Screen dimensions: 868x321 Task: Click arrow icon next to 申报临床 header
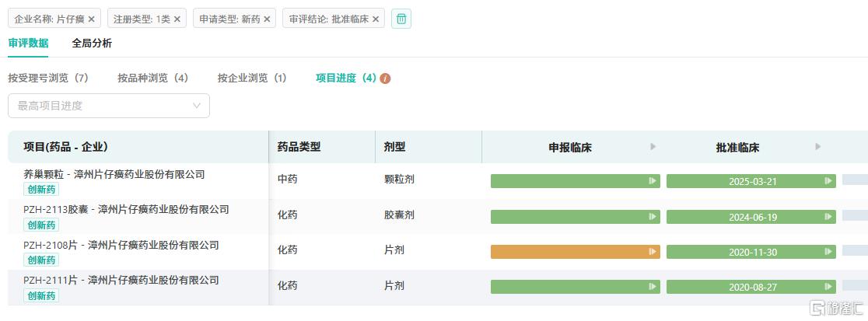(653, 147)
